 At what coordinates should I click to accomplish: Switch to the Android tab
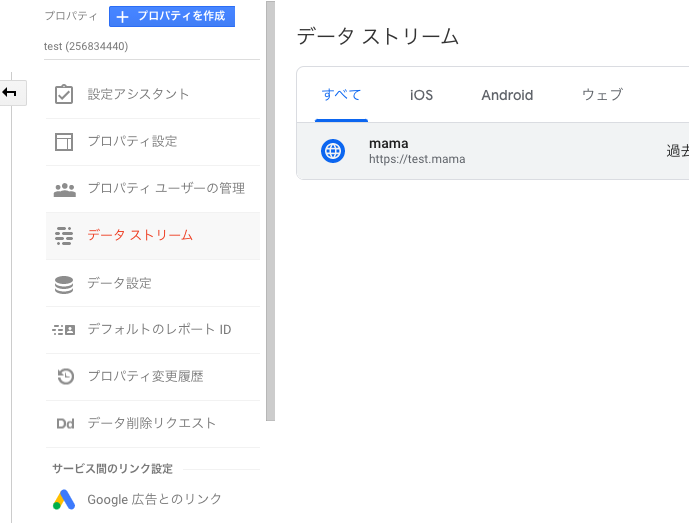point(507,95)
